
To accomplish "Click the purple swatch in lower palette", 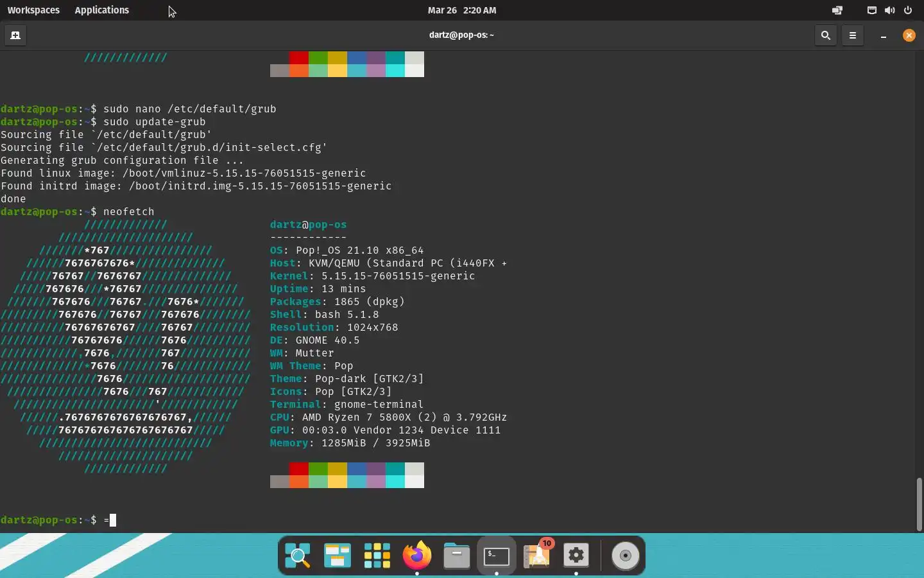I will pyautogui.click(x=376, y=469).
